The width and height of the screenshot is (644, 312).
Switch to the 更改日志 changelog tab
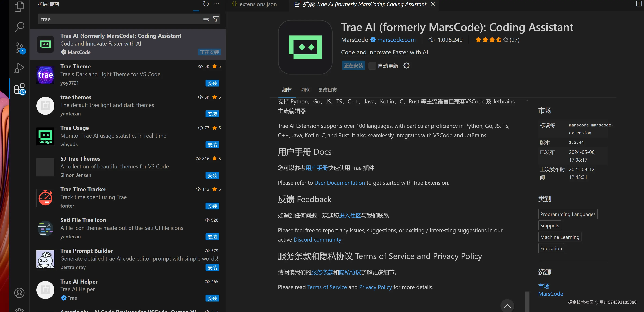328,90
